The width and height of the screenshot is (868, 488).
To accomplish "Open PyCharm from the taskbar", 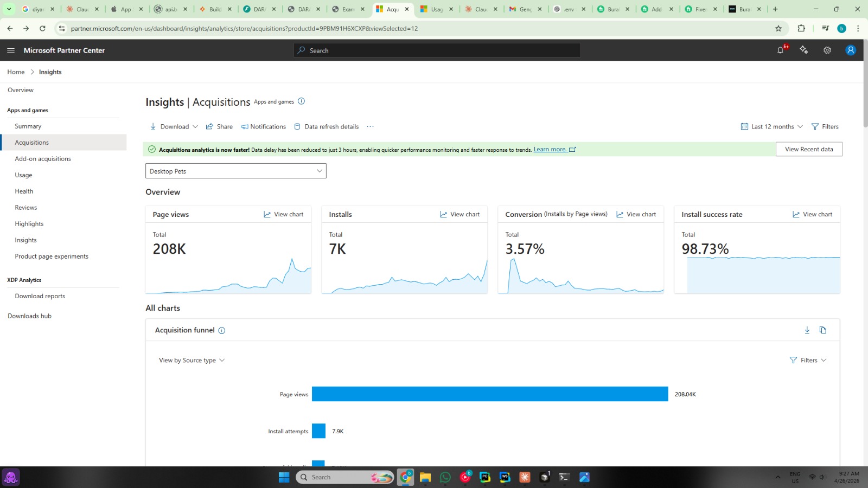I will point(485,477).
